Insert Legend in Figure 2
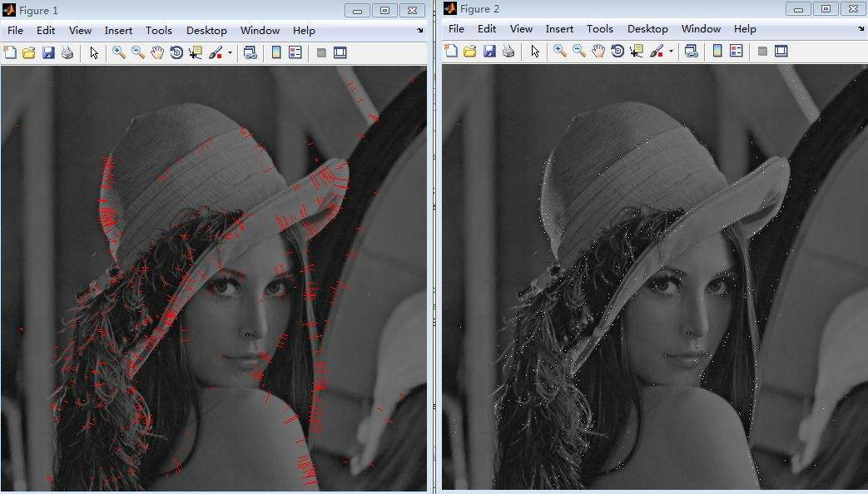Image resolution: width=868 pixels, height=494 pixels. point(737,51)
